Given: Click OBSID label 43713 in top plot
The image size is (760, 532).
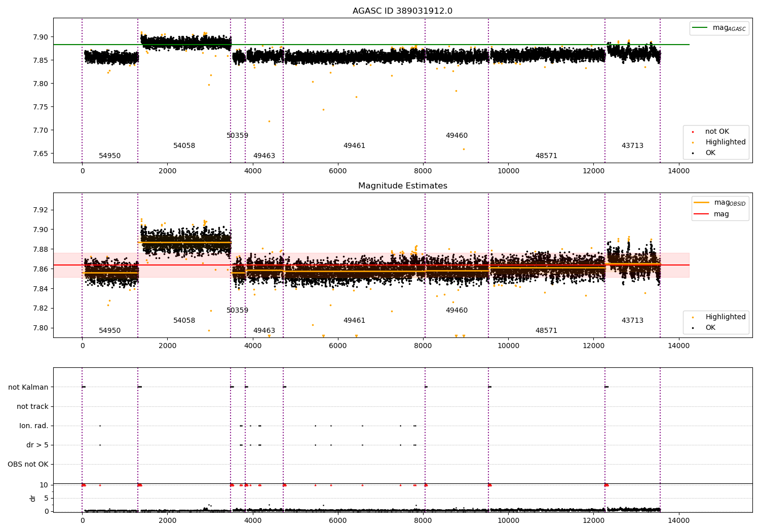Looking at the screenshot, I should [x=633, y=146].
